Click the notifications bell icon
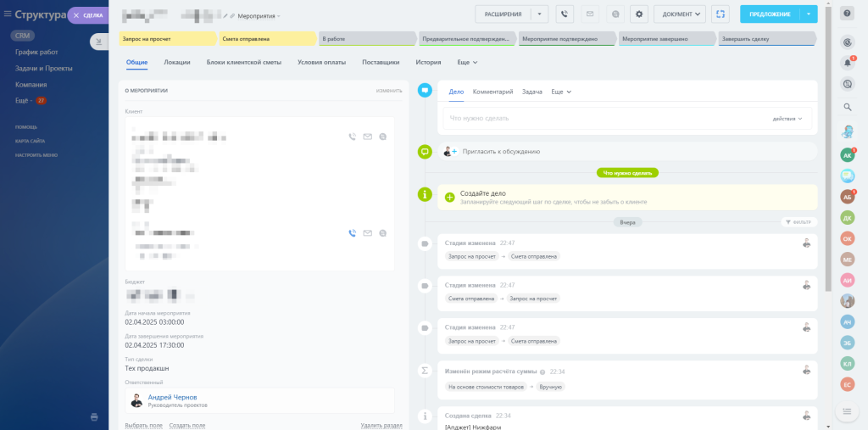The width and height of the screenshot is (868, 430). coord(847,63)
